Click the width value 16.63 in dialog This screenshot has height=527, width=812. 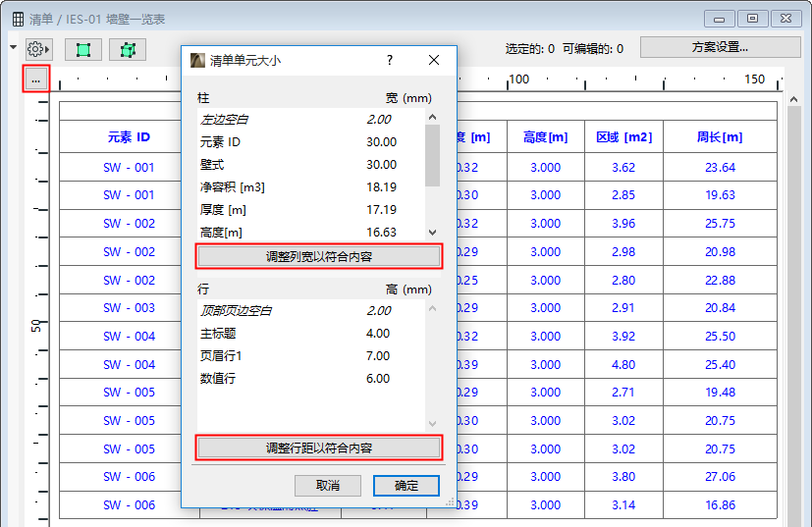point(382,233)
